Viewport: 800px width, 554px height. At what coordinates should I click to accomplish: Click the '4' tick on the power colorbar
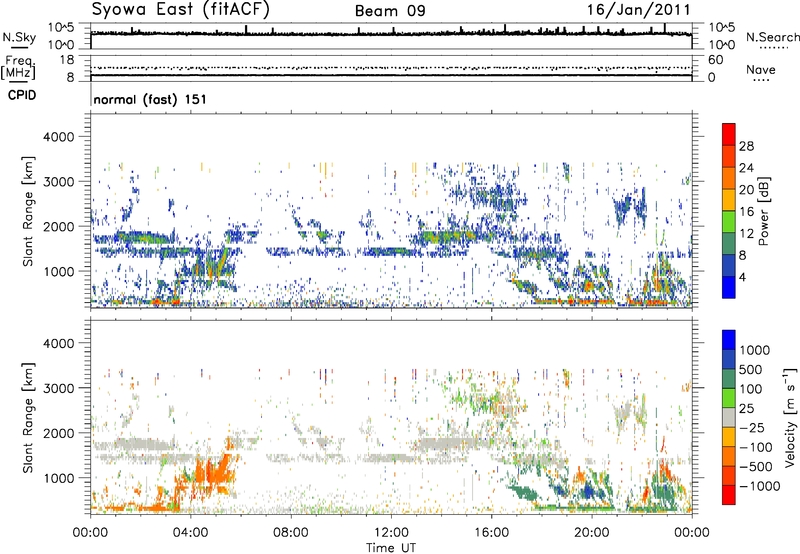(x=742, y=278)
